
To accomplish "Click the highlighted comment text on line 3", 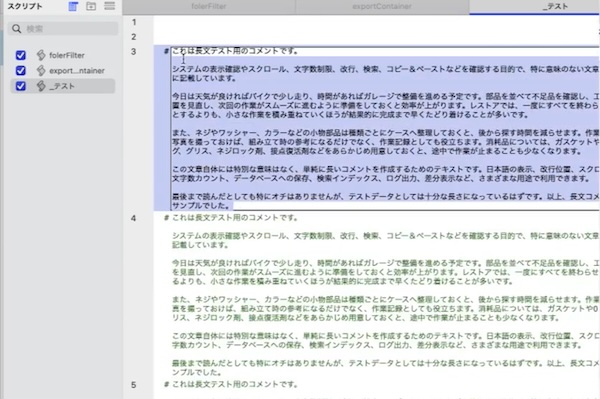I will 385,128.
